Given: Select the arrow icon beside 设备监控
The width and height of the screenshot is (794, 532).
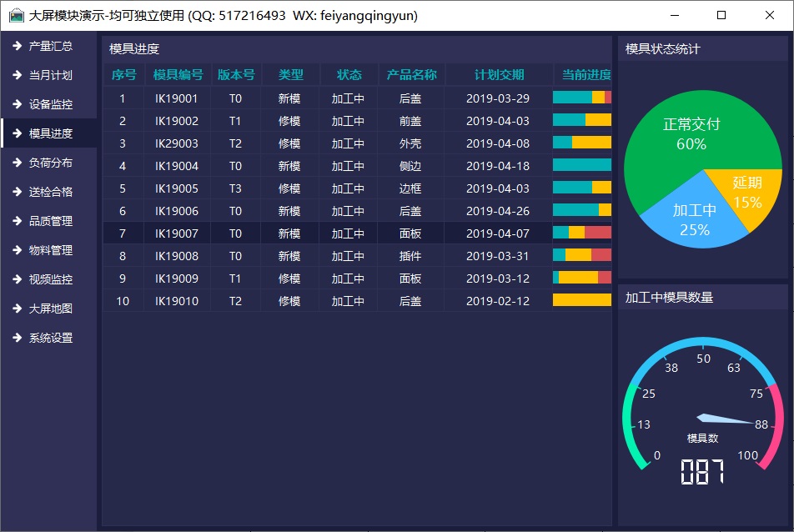Looking at the screenshot, I should 17,104.
